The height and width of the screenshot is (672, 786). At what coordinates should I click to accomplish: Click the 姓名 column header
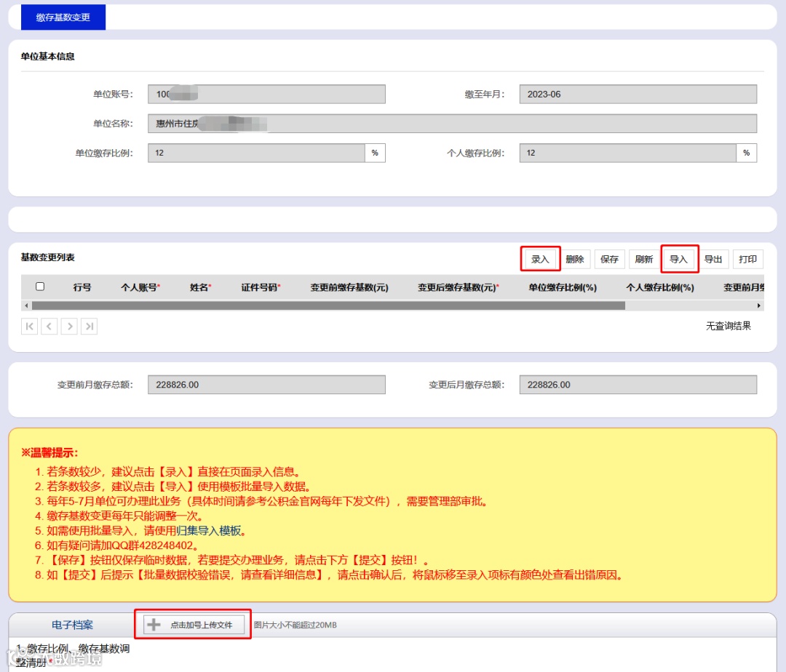[201, 287]
